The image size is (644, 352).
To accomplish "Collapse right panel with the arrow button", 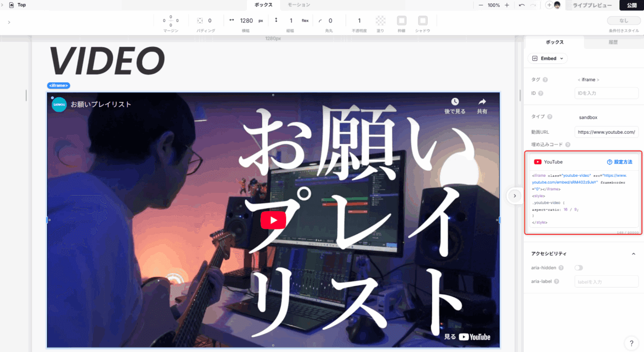I will 514,196.
